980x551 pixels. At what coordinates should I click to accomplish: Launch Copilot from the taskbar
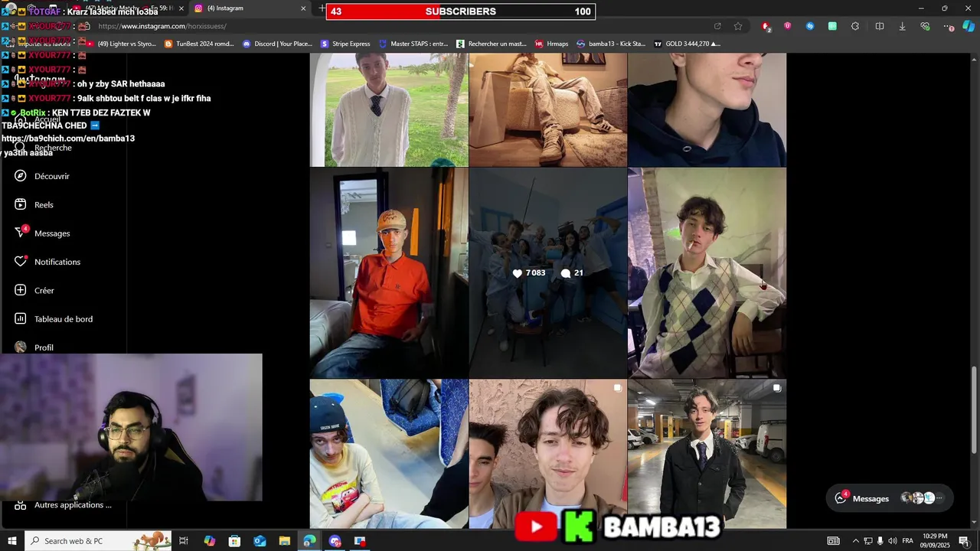pos(210,541)
